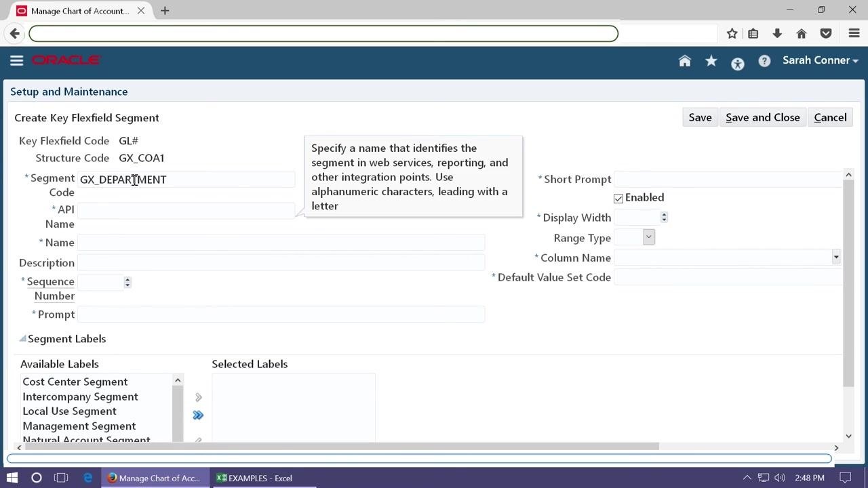868x488 pixels.
Task: Select Management Segment label
Action: pos(79,426)
